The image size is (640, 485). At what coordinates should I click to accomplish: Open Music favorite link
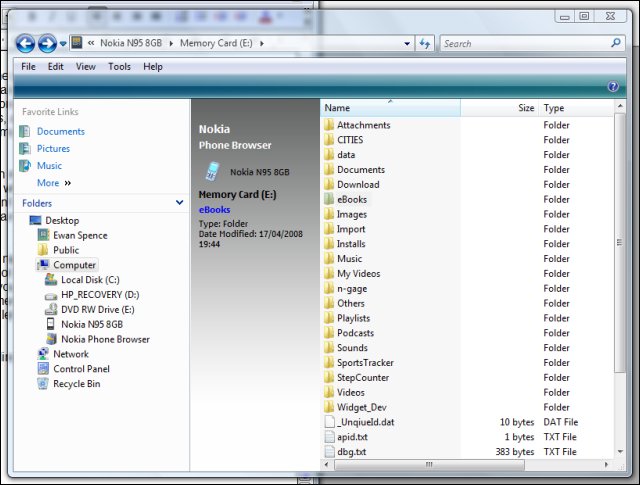(49, 166)
